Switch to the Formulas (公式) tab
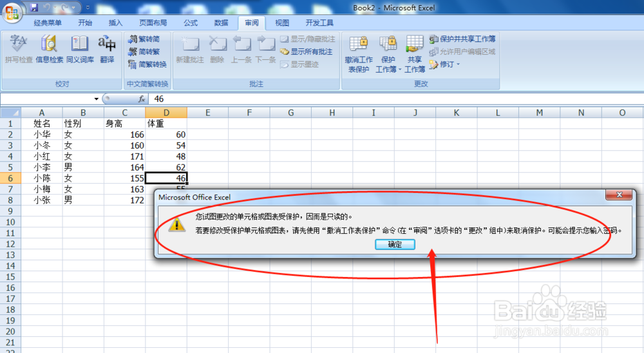The image size is (644, 353). 191,23
